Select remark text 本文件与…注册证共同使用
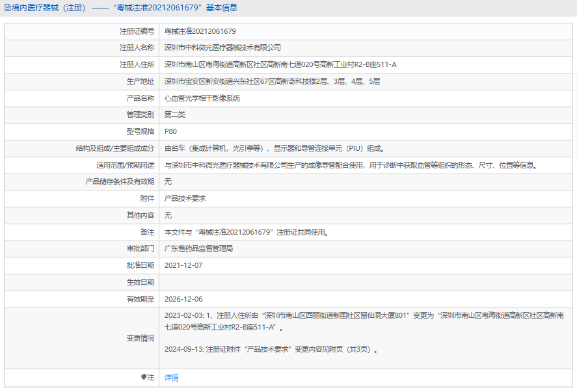 coord(247,233)
